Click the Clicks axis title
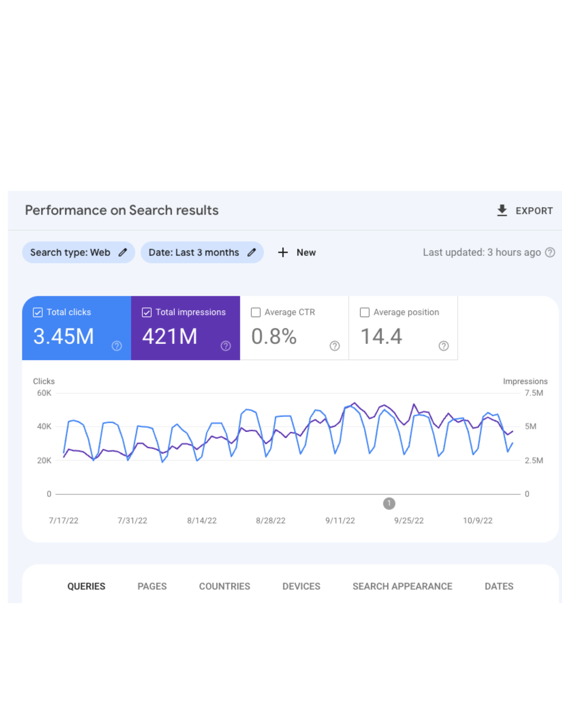562x728 pixels. pyautogui.click(x=44, y=381)
